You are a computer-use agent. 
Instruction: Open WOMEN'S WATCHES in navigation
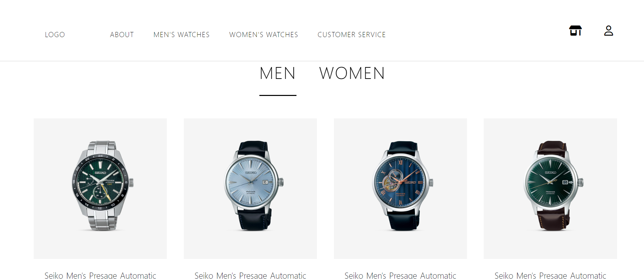(263, 35)
